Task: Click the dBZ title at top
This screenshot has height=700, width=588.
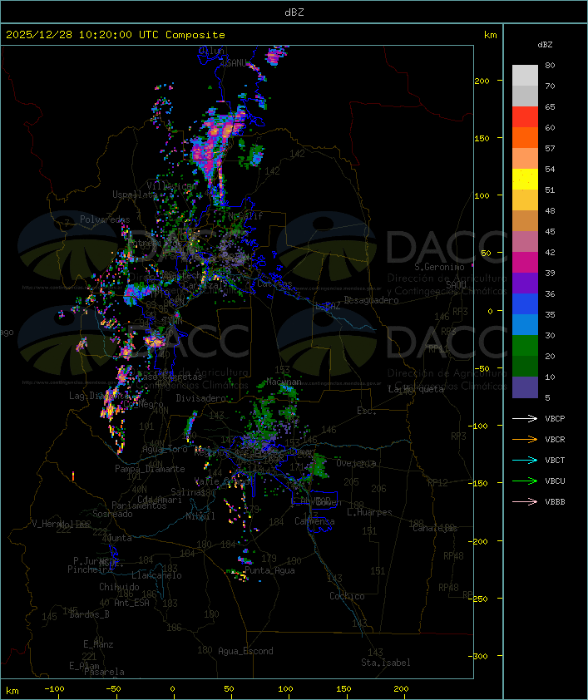Action: (x=294, y=12)
